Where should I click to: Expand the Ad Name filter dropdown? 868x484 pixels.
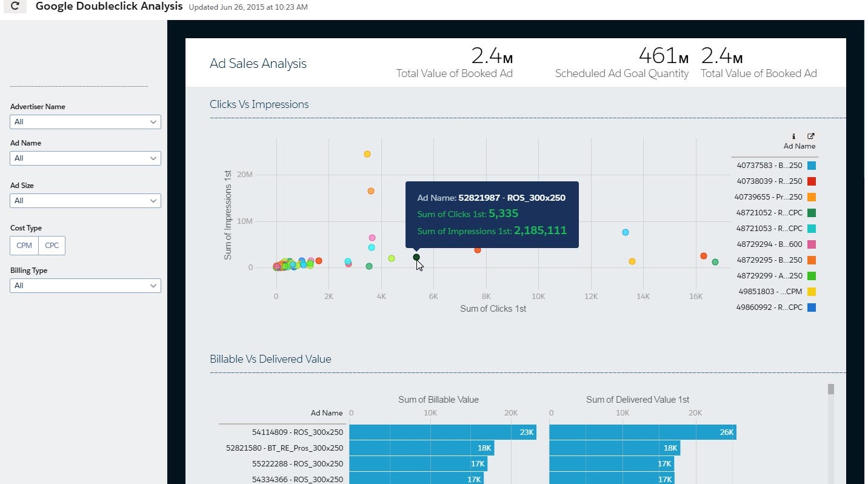(x=85, y=158)
